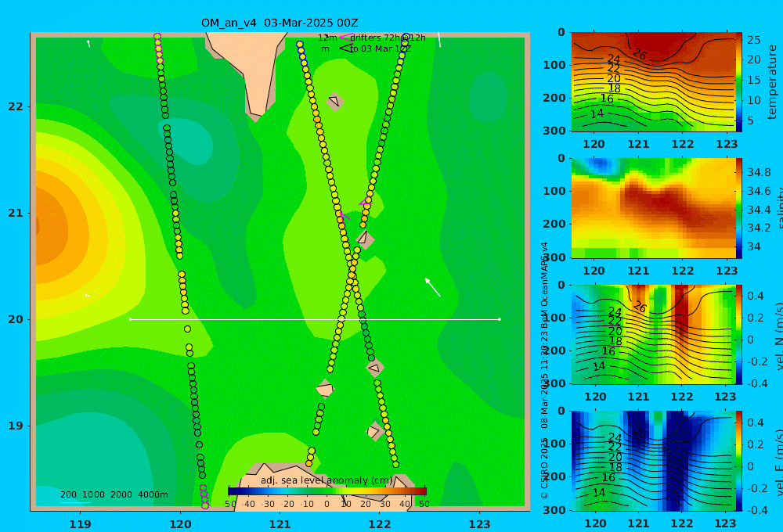Viewport: 783px width, 532px height.
Task: Click longitude label 123 under the main map
Action: (x=480, y=524)
